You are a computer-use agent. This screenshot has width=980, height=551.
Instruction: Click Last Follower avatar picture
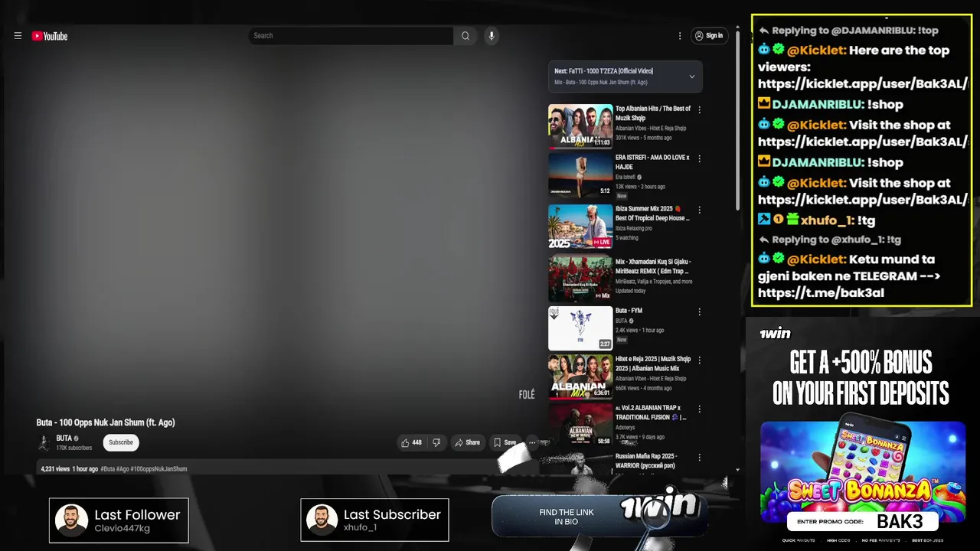(x=71, y=520)
